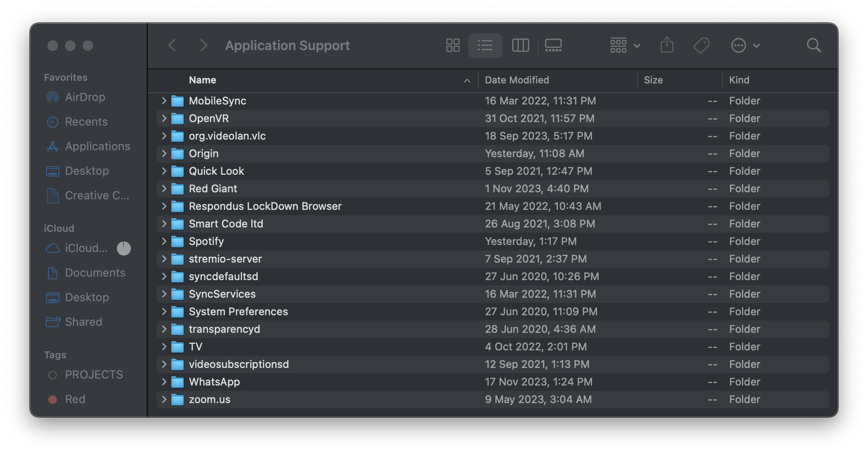This screenshot has width=868, height=454.
Task: Switch to column view
Action: click(x=521, y=45)
